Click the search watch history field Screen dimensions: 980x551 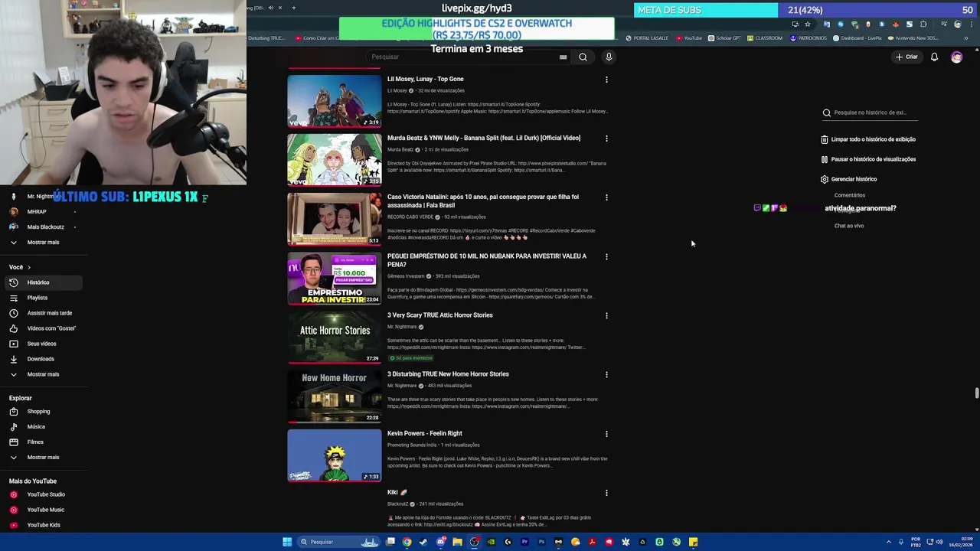pos(871,112)
